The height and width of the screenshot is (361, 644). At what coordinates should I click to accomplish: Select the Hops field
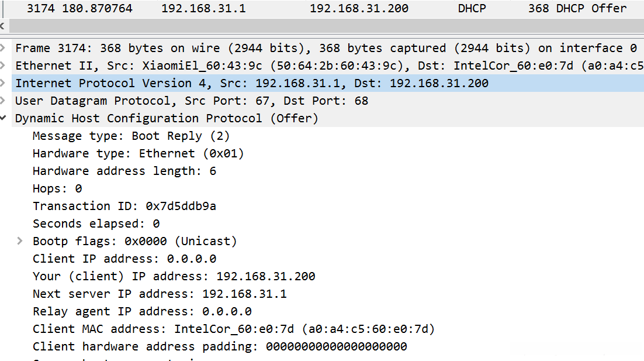[57, 188]
